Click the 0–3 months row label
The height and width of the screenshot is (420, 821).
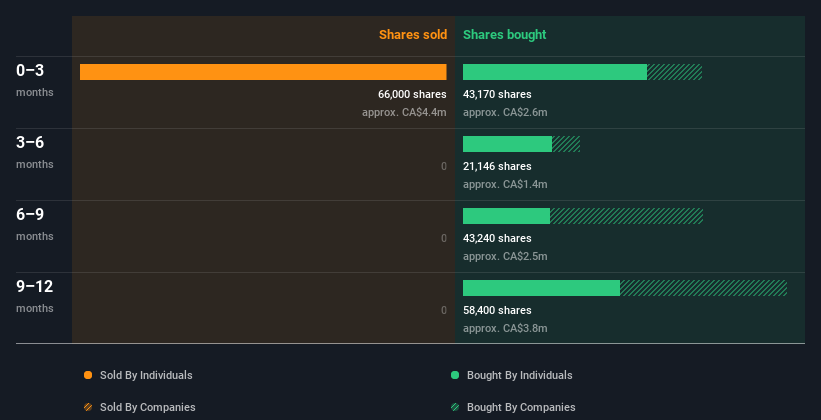[35, 80]
